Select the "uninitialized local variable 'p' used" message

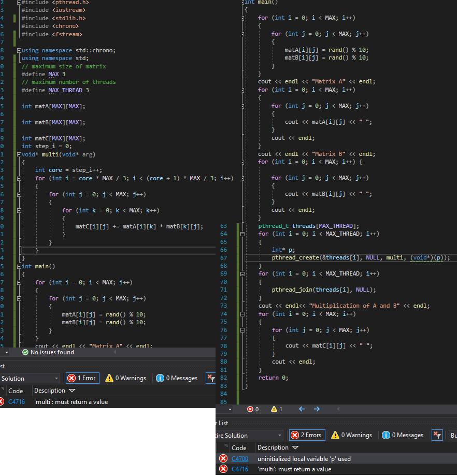click(304, 459)
